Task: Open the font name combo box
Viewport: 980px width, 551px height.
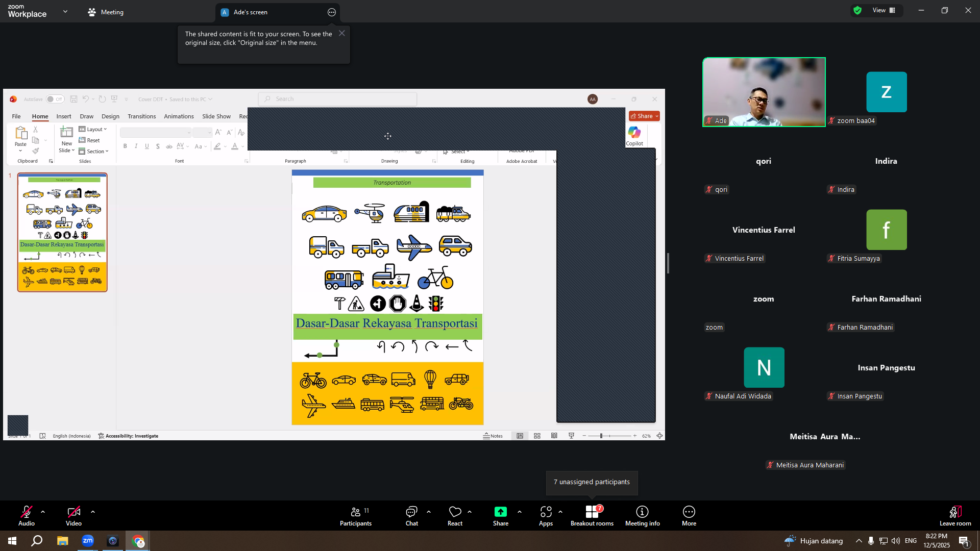Action: click(x=156, y=133)
